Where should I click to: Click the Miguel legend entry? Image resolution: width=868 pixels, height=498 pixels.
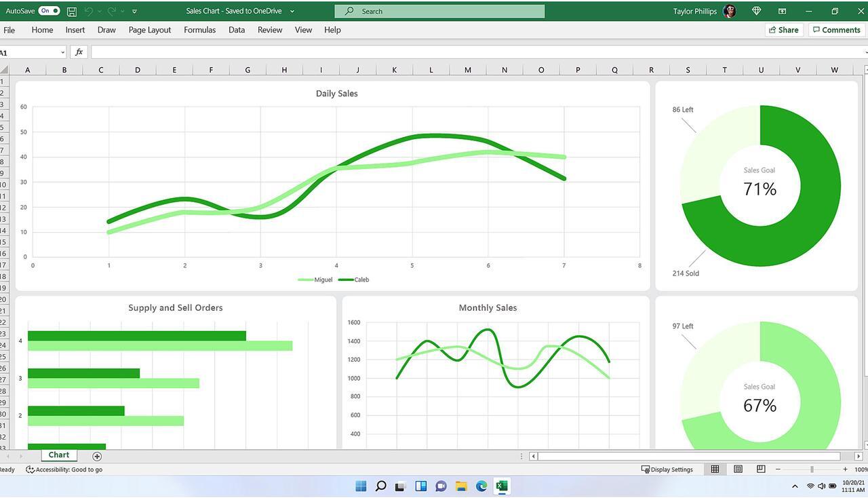315,280
